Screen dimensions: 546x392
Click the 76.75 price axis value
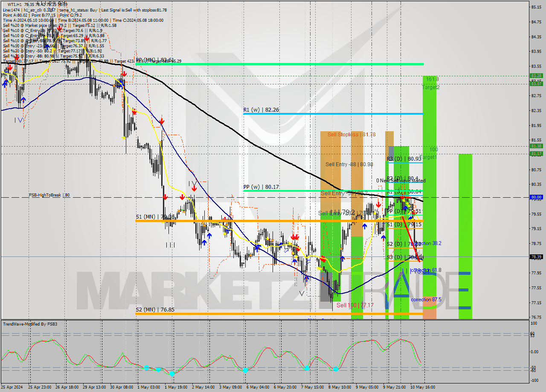536,317
